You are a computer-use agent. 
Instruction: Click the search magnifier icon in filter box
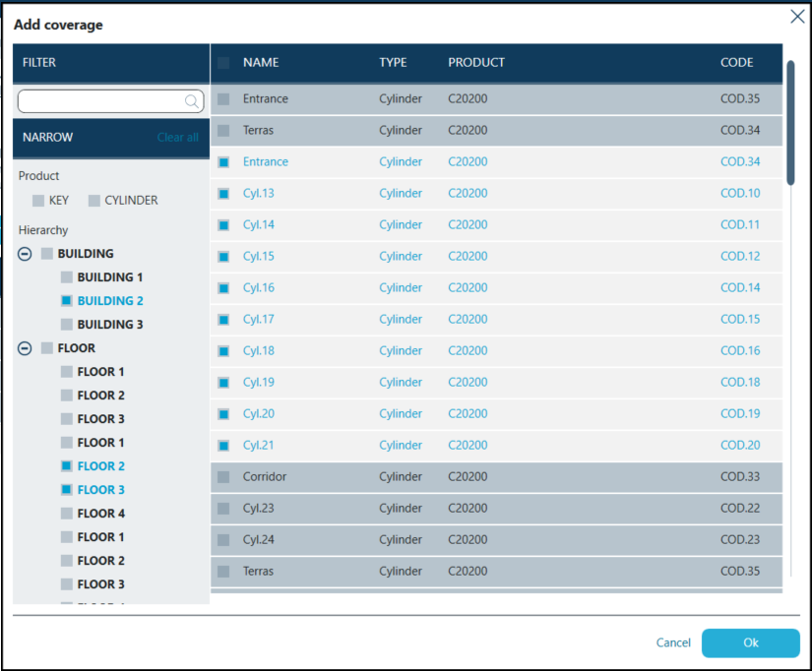[192, 101]
